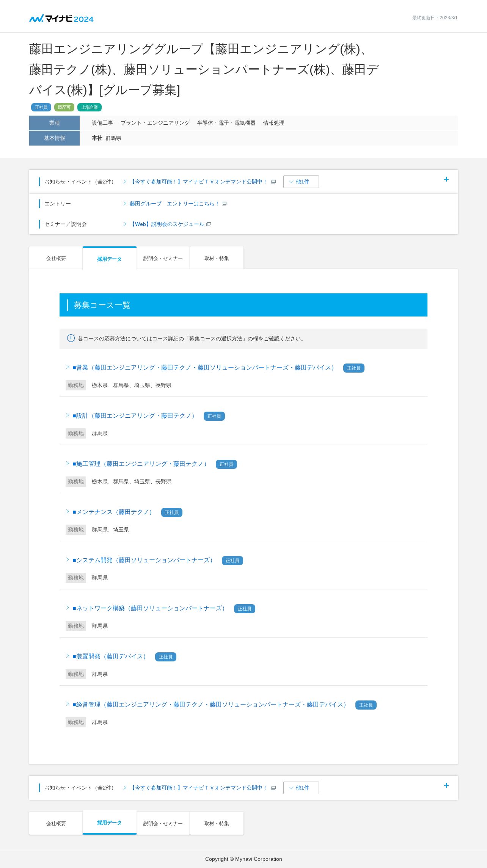The image size is (487, 868).
Task: Expand bottom notices panel with plus icon
Action: coord(446,785)
